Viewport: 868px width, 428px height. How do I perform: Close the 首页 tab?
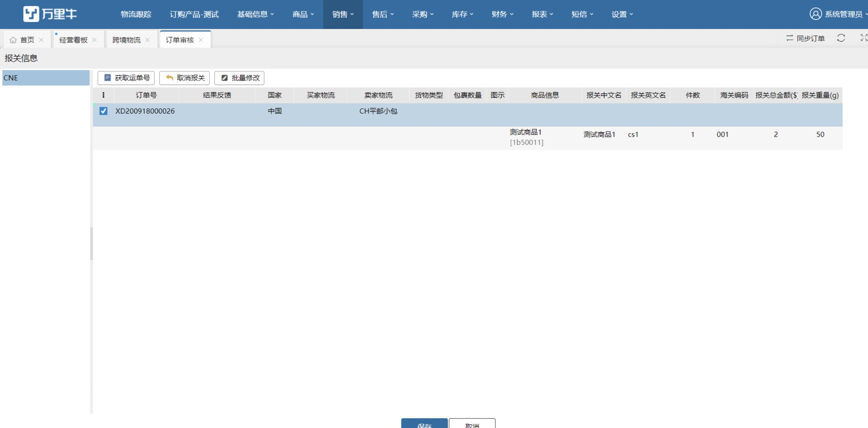(41, 40)
